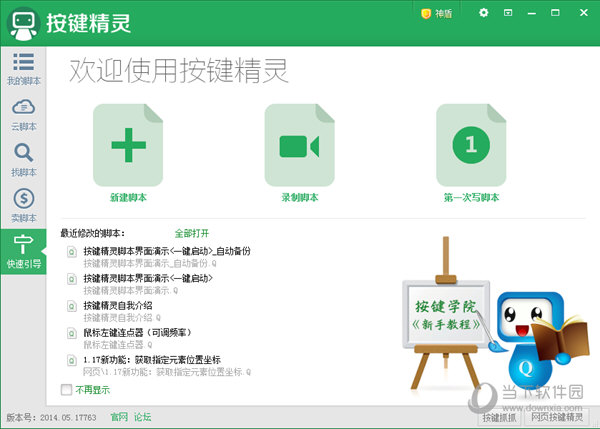Click the 按键抓抓 button

click(x=499, y=418)
